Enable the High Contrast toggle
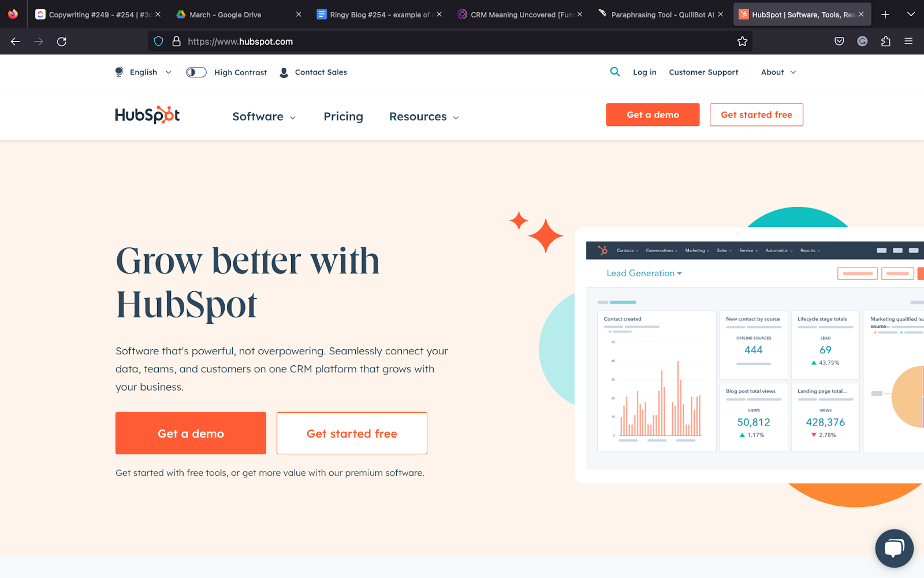The width and height of the screenshot is (924, 578). (196, 72)
